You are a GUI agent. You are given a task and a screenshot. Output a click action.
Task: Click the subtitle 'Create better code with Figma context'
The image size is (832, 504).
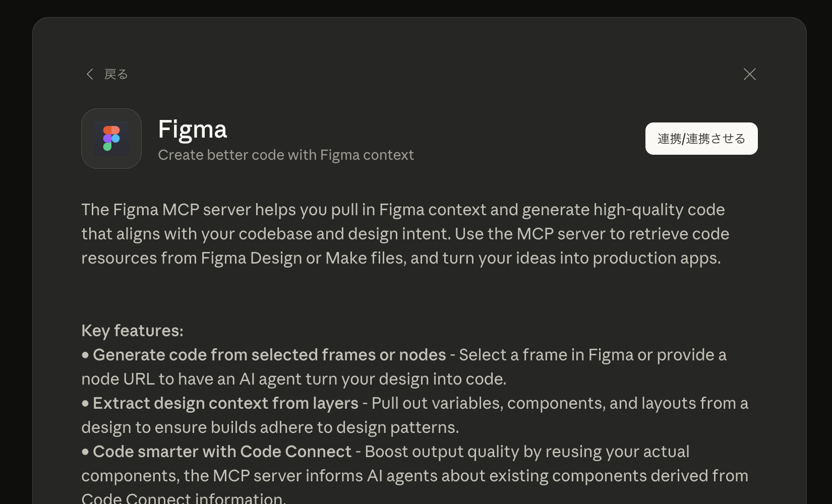coord(285,155)
